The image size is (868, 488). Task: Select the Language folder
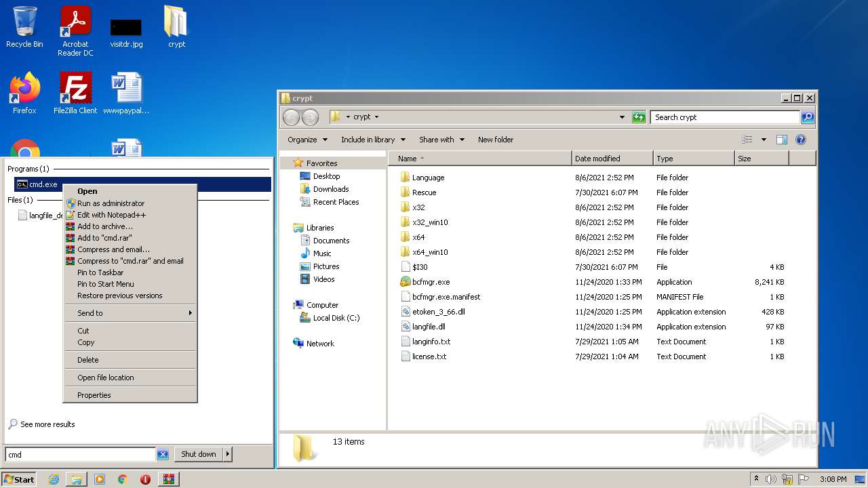coord(428,178)
